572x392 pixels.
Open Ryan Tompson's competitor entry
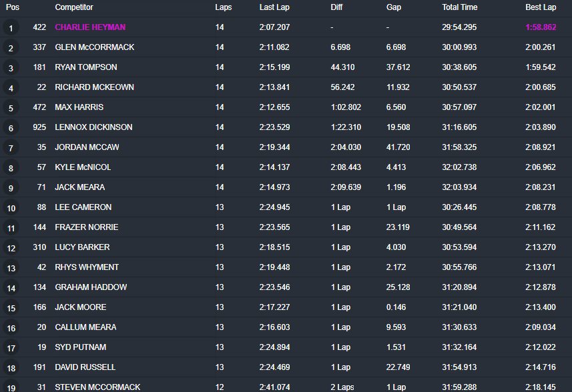click(86, 67)
